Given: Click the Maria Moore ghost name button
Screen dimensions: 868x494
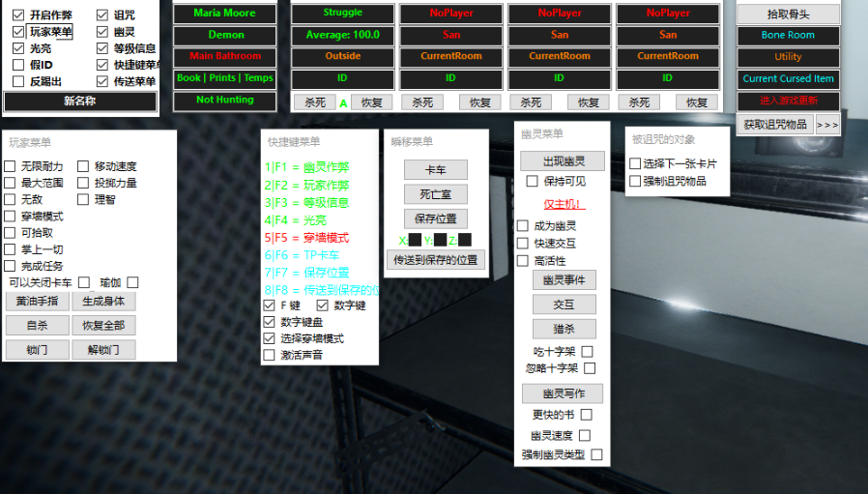Looking at the screenshot, I should click(x=225, y=14).
